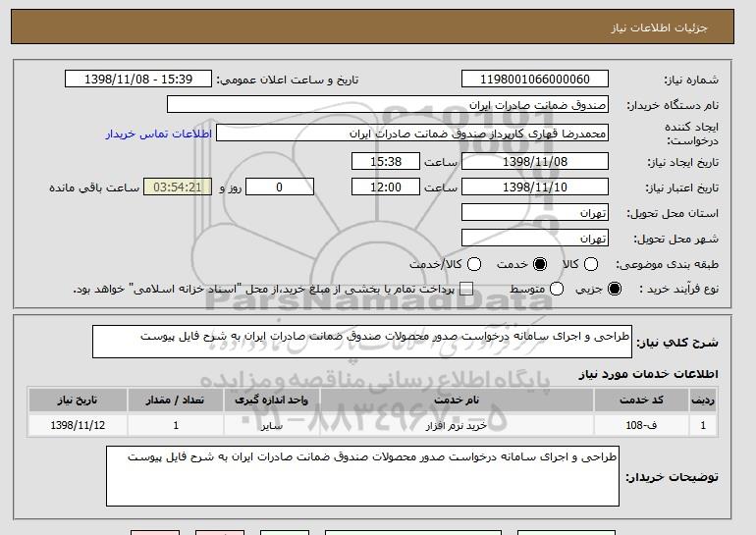
Task: Click the validity time field 12:00
Action: [x=386, y=187]
